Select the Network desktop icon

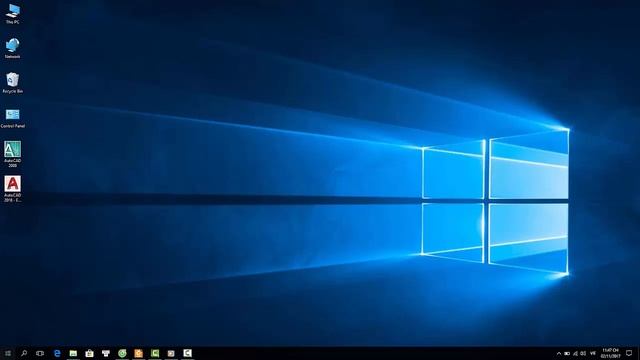(x=13, y=49)
